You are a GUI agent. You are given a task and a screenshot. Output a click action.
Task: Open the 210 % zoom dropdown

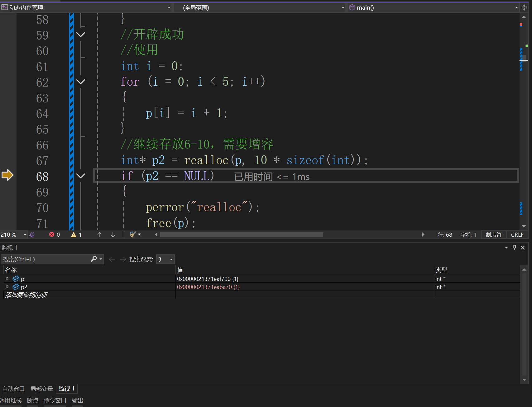tap(25, 235)
